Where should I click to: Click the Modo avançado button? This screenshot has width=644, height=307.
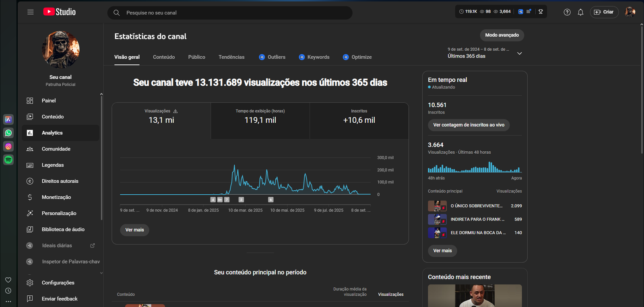[x=502, y=35]
